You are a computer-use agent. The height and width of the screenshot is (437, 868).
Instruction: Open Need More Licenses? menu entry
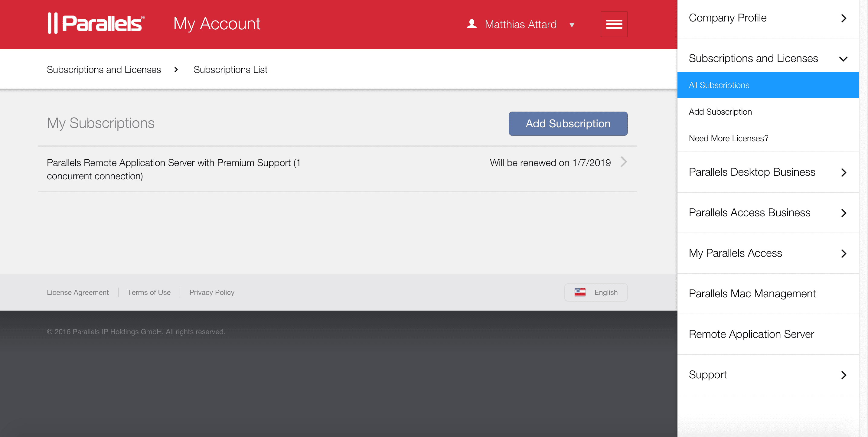[768, 138]
